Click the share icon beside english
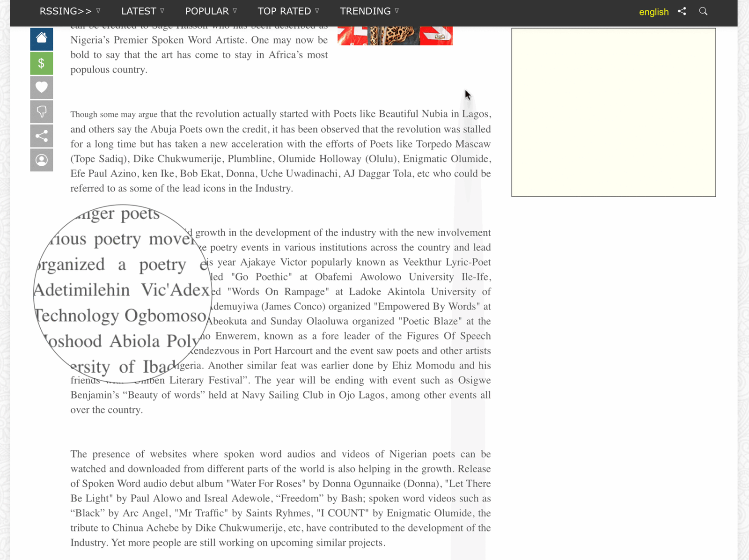Image resolution: width=749 pixels, height=560 pixels. [682, 11]
